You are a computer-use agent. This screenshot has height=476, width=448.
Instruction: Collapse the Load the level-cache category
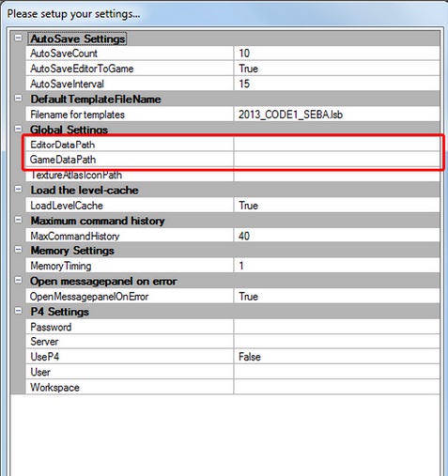[x=19, y=190]
